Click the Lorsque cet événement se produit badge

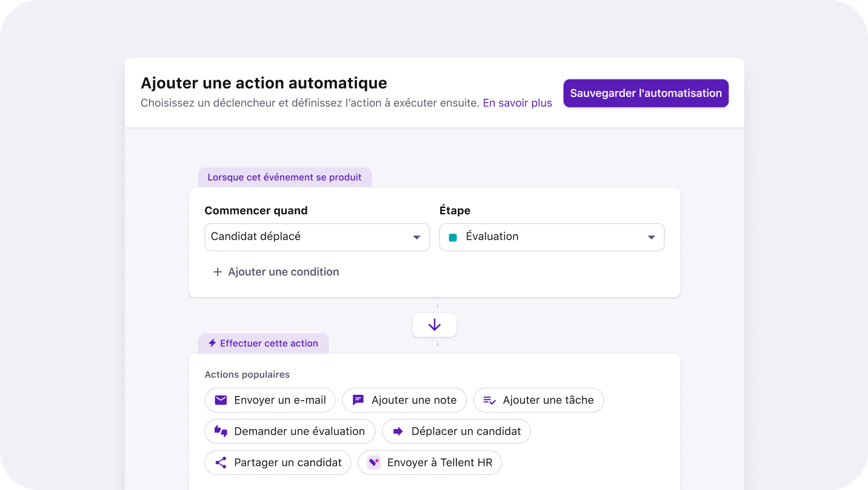pyautogui.click(x=285, y=176)
